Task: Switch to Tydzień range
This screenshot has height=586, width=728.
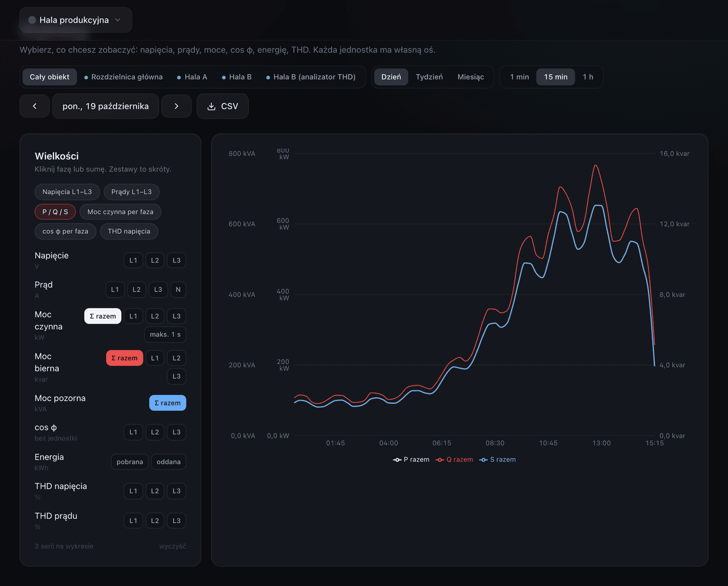Action: pyautogui.click(x=429, y=77)
